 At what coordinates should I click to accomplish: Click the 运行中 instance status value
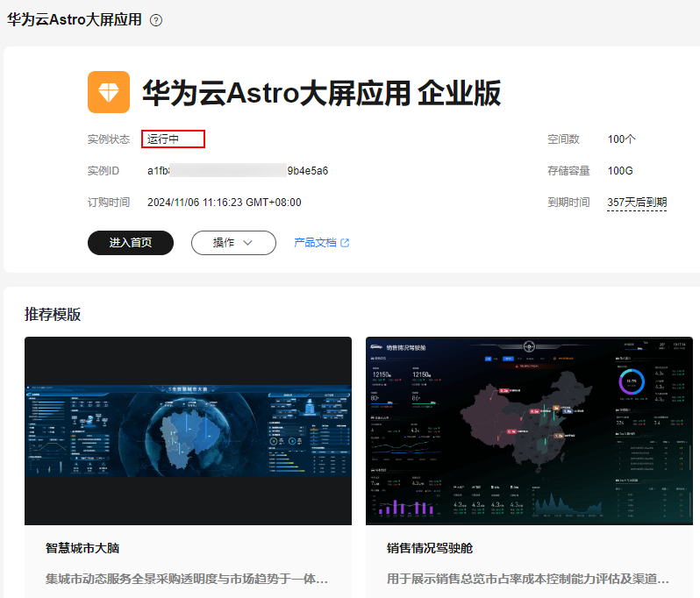click(x=163, y=139)
